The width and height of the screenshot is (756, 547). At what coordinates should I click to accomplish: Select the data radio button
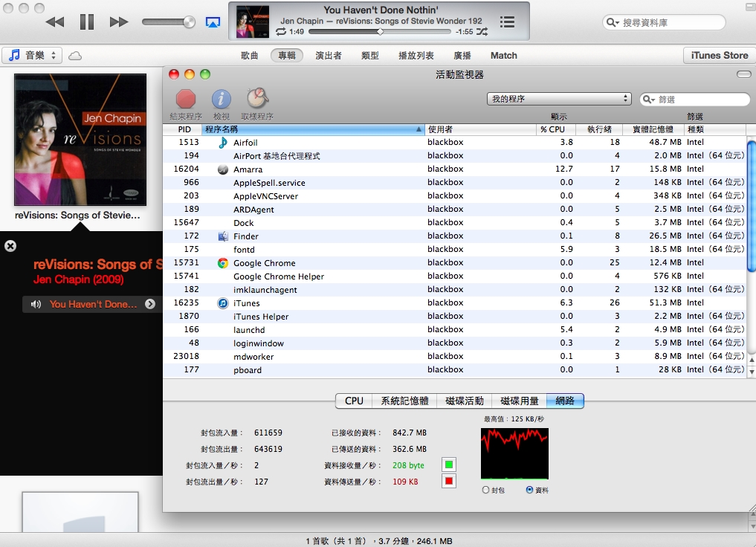click(529, 490)
